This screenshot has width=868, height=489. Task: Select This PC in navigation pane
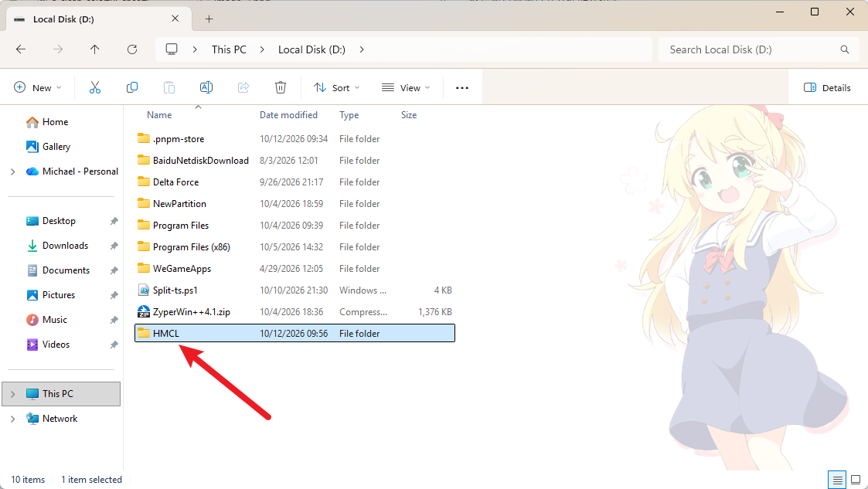coord(61,394)
